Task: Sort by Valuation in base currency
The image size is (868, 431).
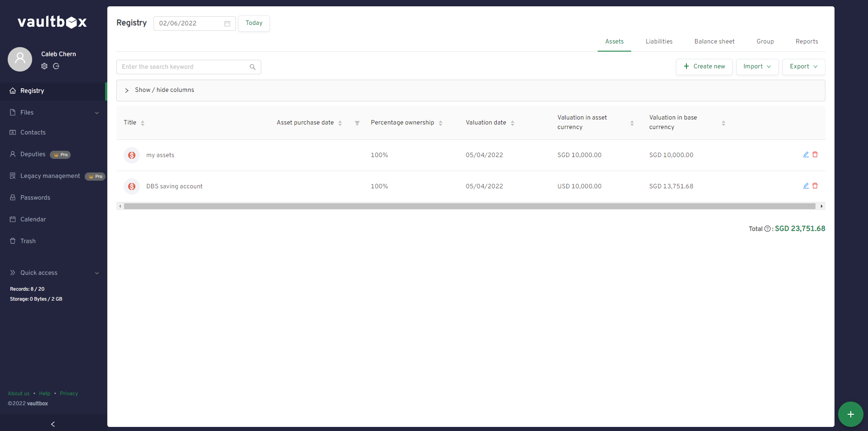Action: coord(723,123)
